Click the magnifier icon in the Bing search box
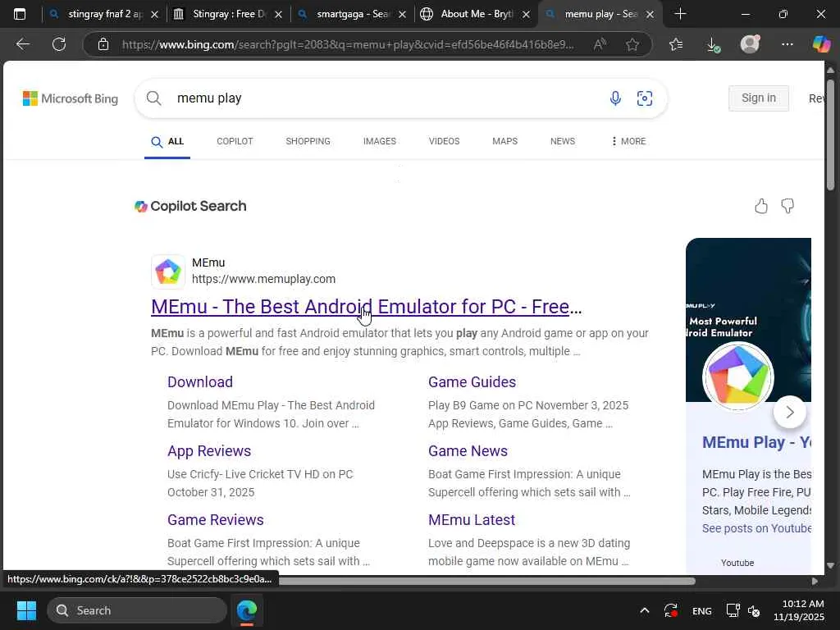This screenshot has height=630, width=840. [153, 98]
